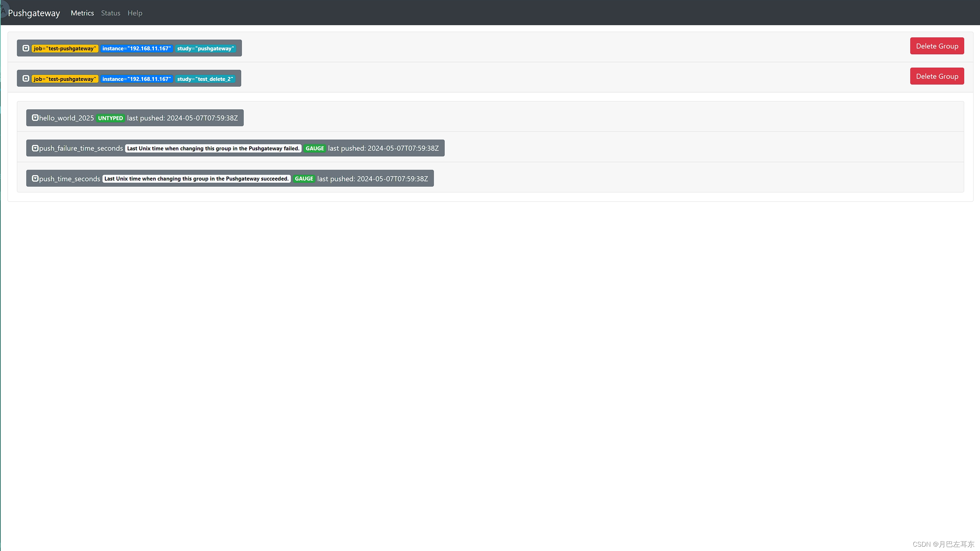Click the study="test_delete_2" label badge
The height and width of the screenshot is (551, 980).
[205, 79]
